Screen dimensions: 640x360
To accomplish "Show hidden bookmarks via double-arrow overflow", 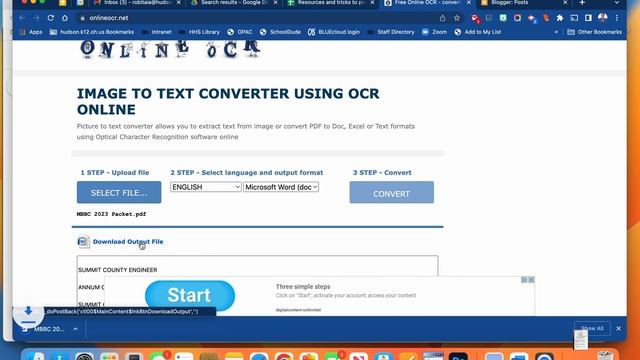I will (x=556, y=32).
